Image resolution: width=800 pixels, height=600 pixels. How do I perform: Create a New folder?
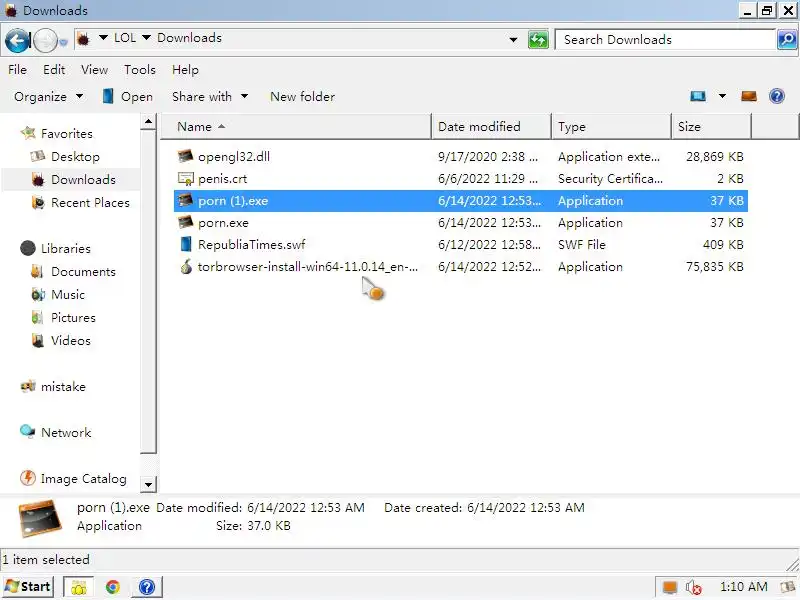[x=303, y=97]
